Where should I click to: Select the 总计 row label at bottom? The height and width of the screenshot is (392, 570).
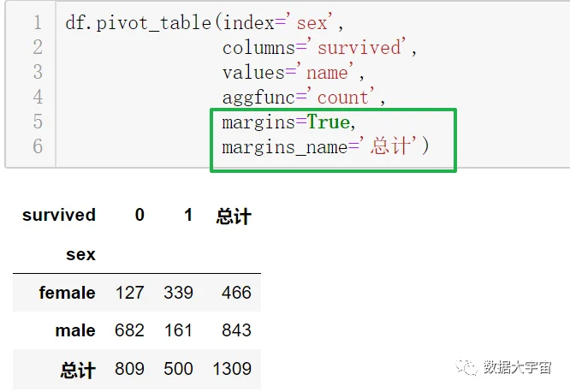(78, 371)
